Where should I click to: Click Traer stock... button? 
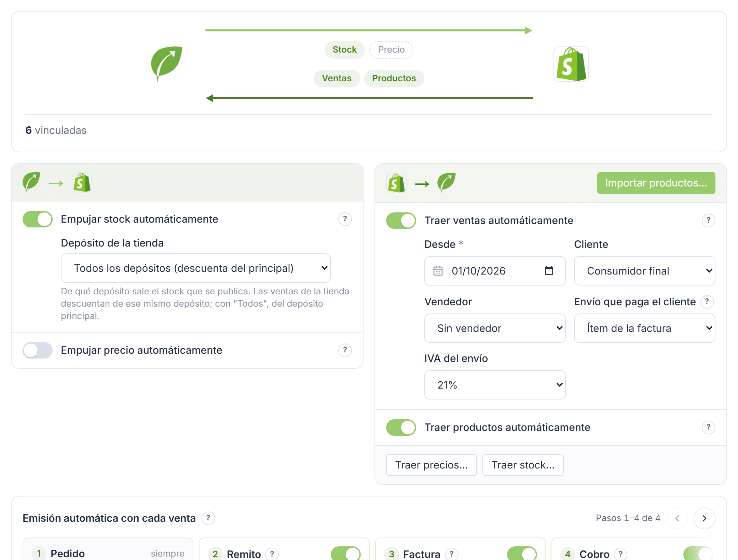523,465
